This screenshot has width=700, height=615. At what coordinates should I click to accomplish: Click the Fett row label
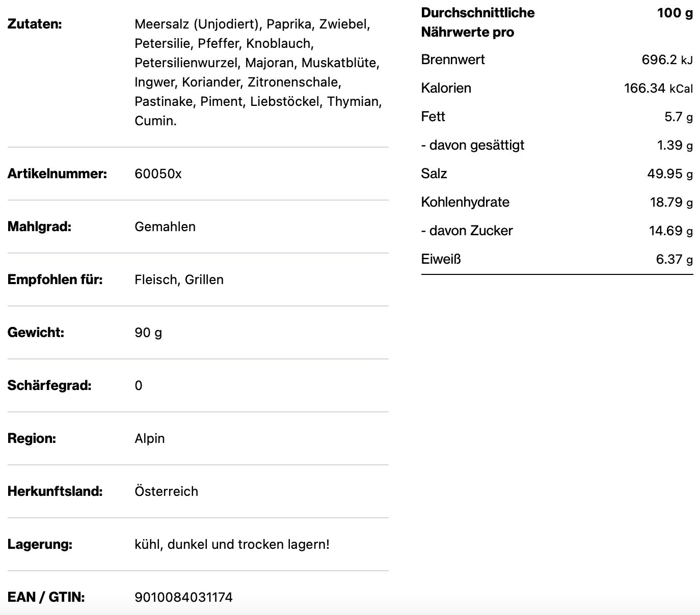[433, 117]
